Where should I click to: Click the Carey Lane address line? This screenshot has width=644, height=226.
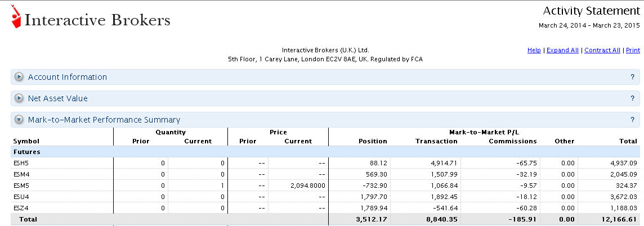325,59
